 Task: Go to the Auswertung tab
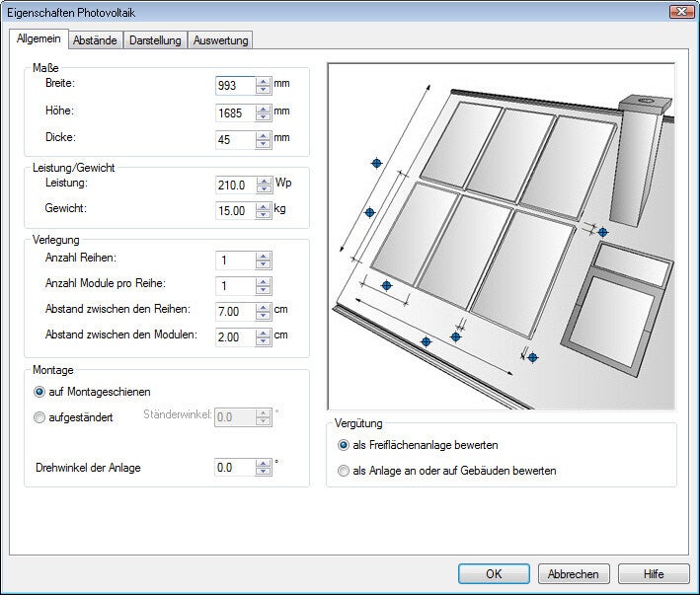coord(221,40)
